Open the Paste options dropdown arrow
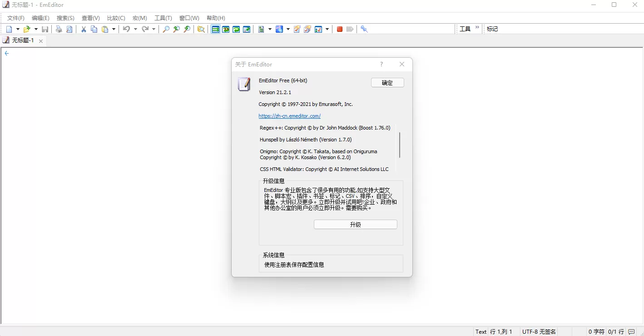644x336 pixels. [x=114, y=29]
